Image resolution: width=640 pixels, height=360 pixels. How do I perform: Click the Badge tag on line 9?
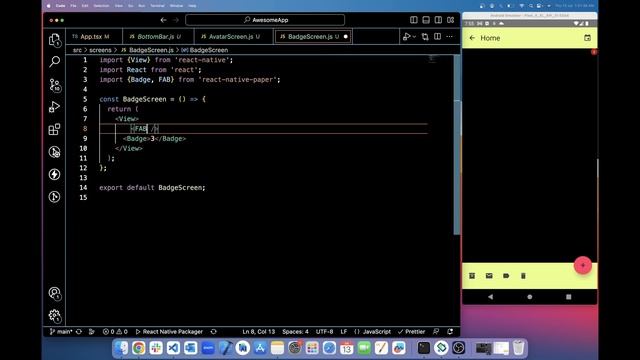tap(136, 139)
